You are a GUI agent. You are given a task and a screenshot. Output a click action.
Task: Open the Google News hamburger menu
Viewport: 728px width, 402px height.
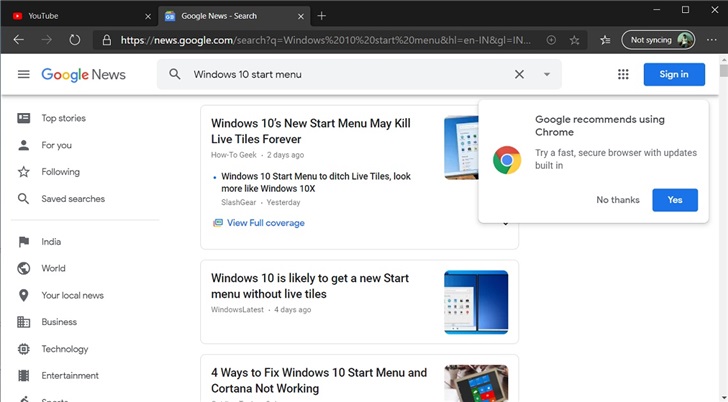(24, 75)
